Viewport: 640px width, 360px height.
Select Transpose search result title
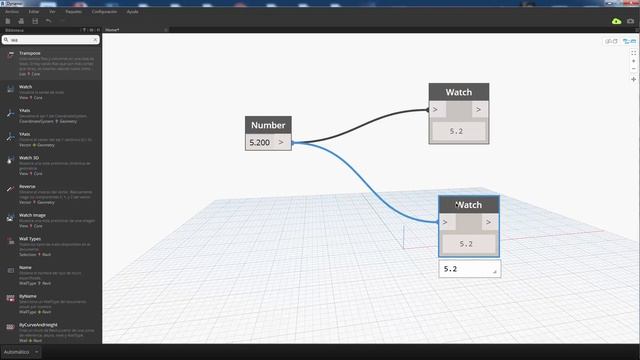click(30, 53)
